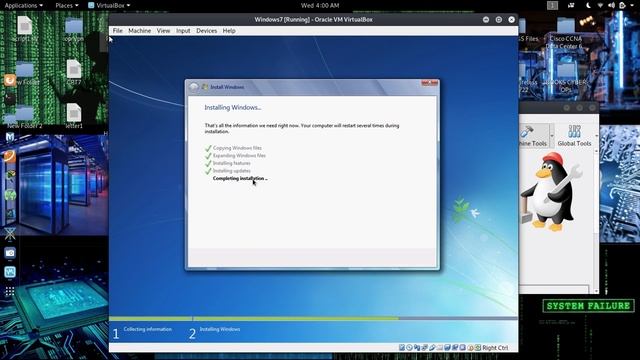Select the BOOKS CYBER OPs desktop folder
This screenshot has width=640, height=360.
[x=565, y=76]
